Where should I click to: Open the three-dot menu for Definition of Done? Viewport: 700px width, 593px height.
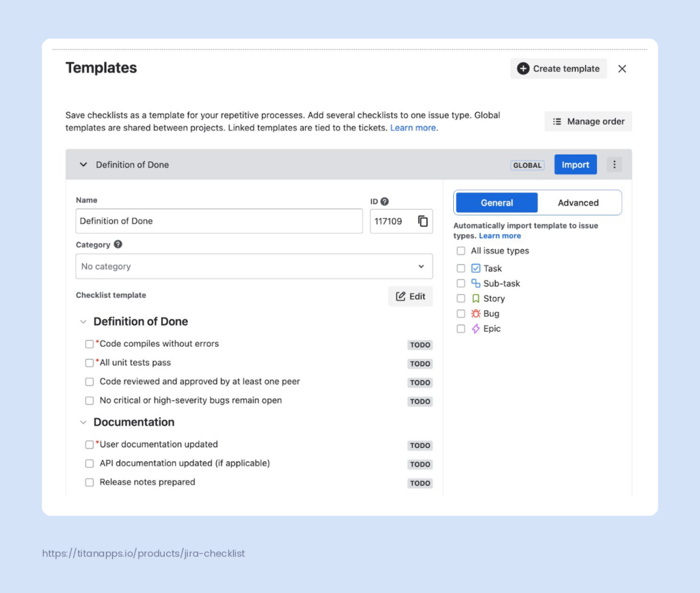pyautogui.click(x=615, y=165)
